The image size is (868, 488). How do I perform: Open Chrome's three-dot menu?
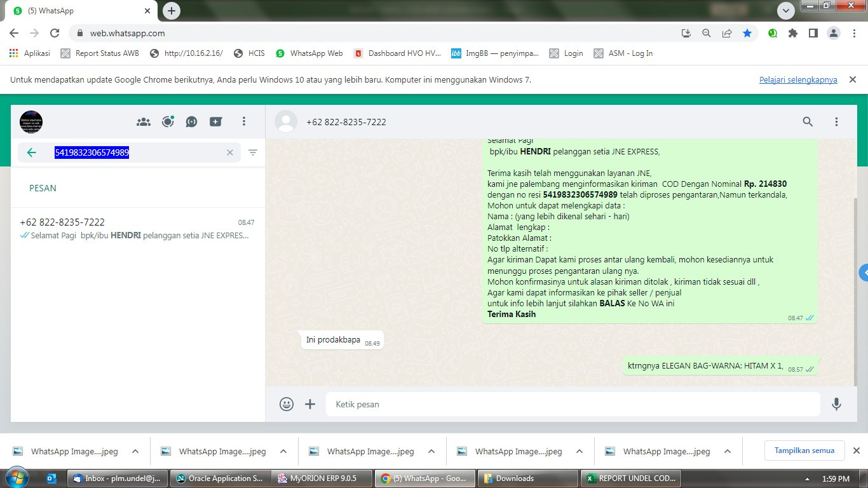coord(854,33)
